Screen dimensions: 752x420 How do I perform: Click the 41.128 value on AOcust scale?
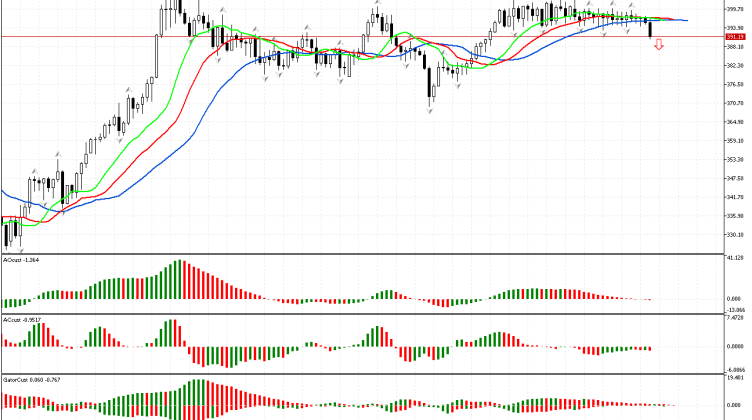point(735,258)
